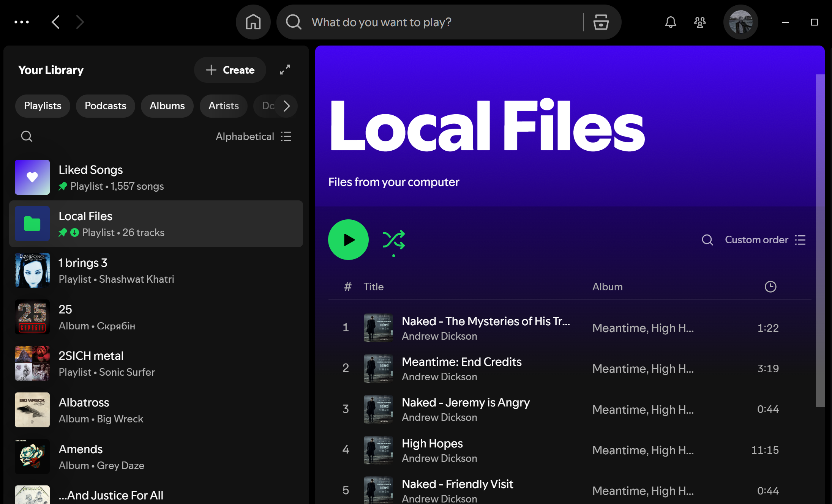Filter library by Albums chip
The height and width of the screenshot is (504, 832).
pos(167,106)
